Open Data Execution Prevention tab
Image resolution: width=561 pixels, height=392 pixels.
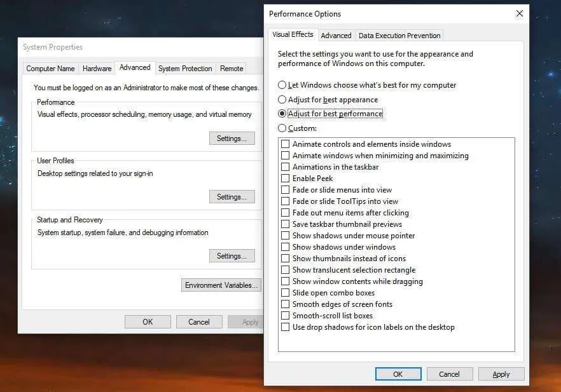(399, 36)
